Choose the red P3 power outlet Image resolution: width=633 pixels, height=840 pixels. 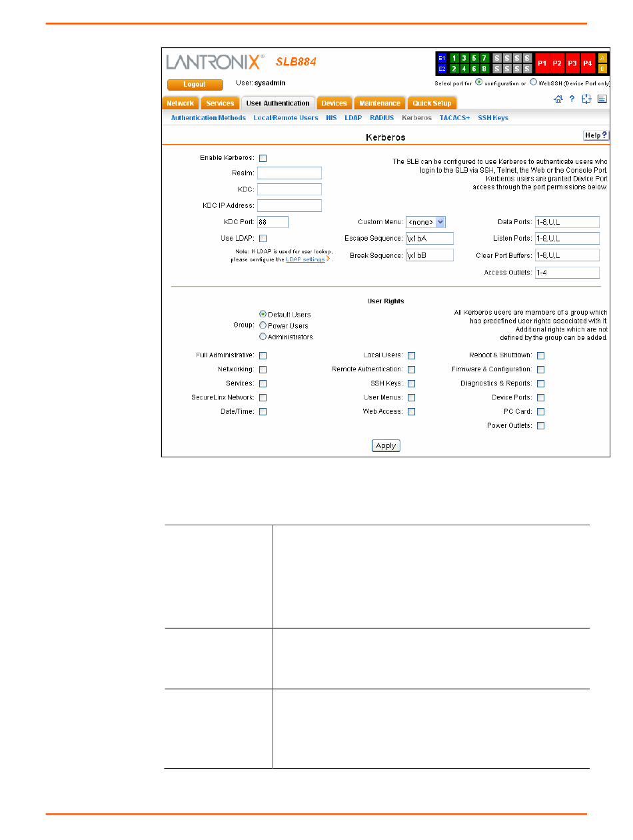click(x=572, y=63)
